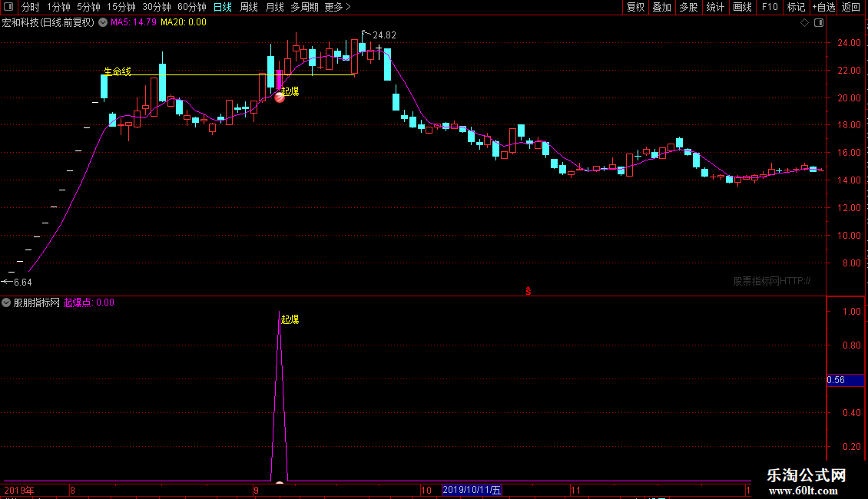868x499 pixels.
Task: Select the 日线 daily chart tab
Action: pyautogui.click(x=223, y=7)
